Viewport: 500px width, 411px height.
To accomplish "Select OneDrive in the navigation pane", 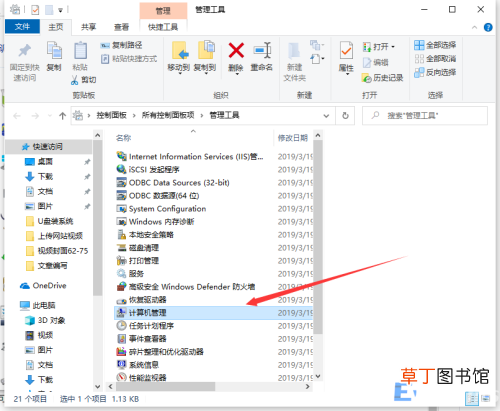I will point(49,286).
